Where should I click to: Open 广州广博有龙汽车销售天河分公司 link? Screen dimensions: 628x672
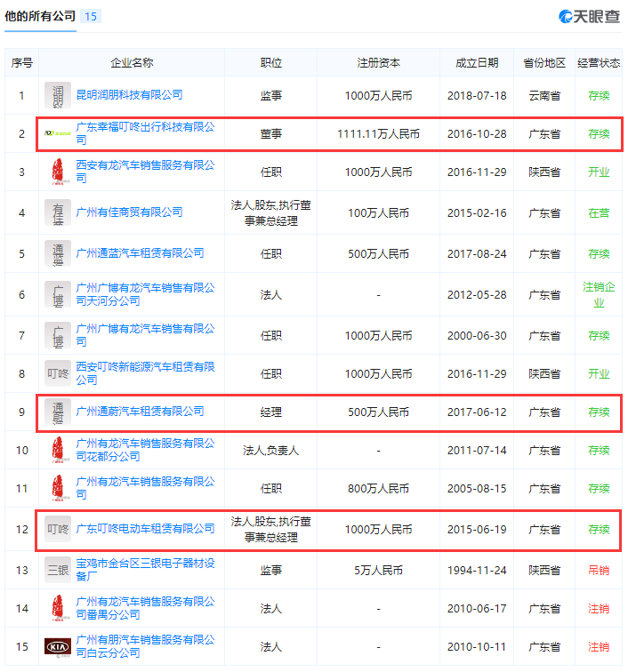pos(145,294)
